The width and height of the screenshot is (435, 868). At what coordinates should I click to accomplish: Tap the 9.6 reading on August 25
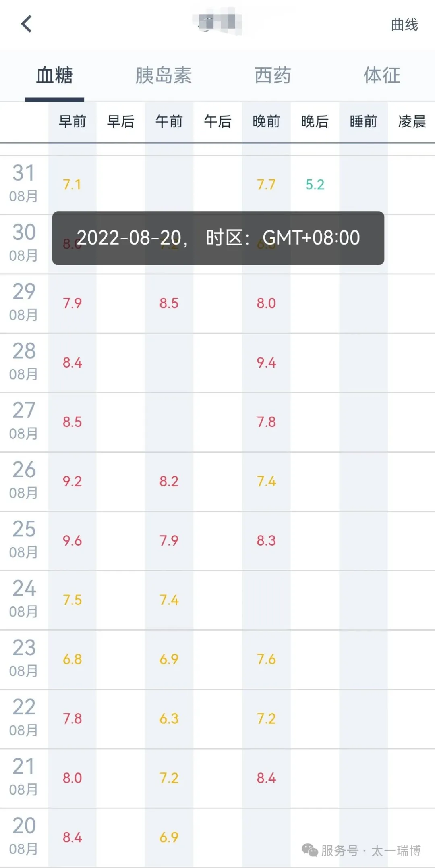72,540
